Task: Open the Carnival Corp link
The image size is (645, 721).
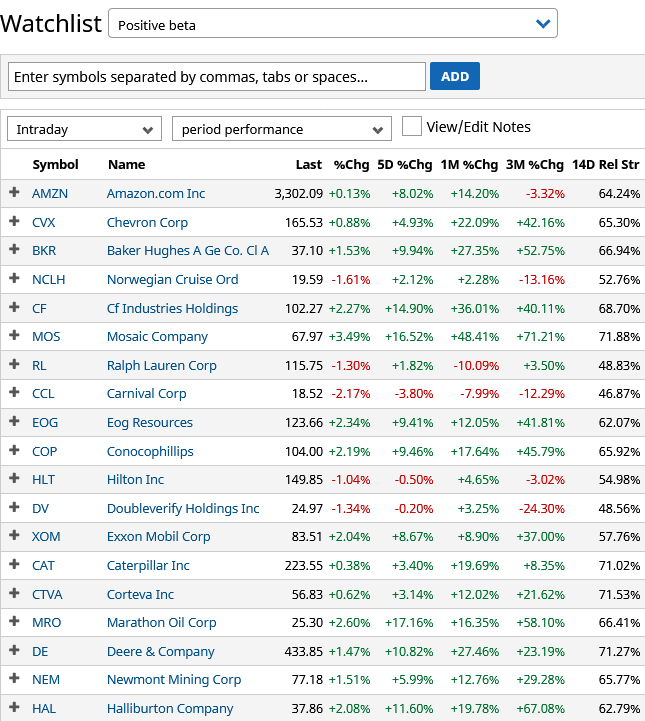Action: coord(146,394)
